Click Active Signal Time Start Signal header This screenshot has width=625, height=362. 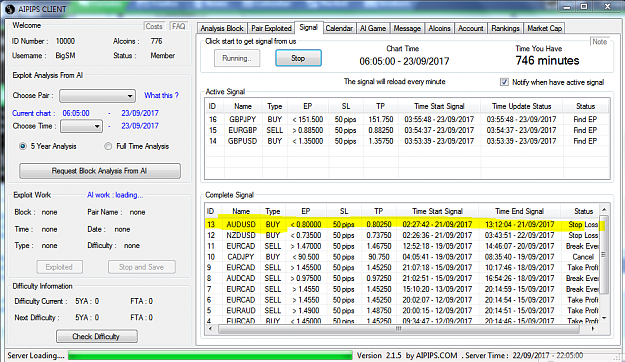[x=439, y=106]
